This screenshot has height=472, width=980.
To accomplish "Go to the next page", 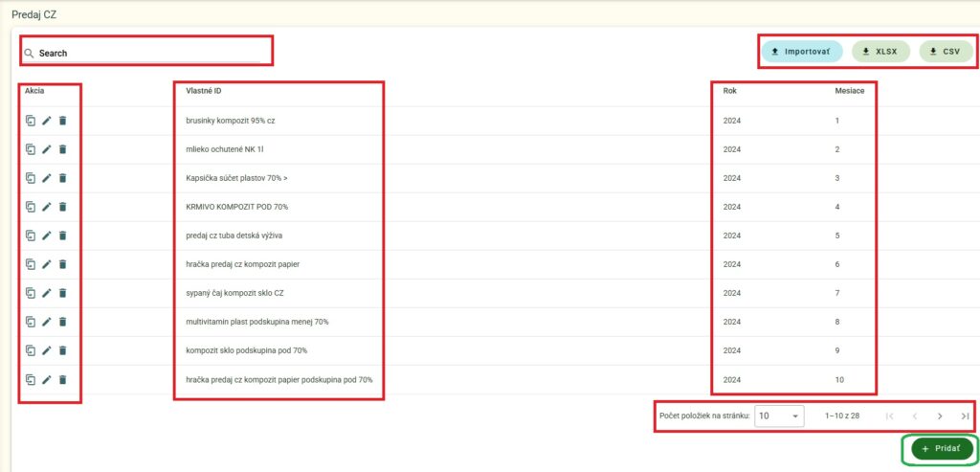I will click(940, 416).
